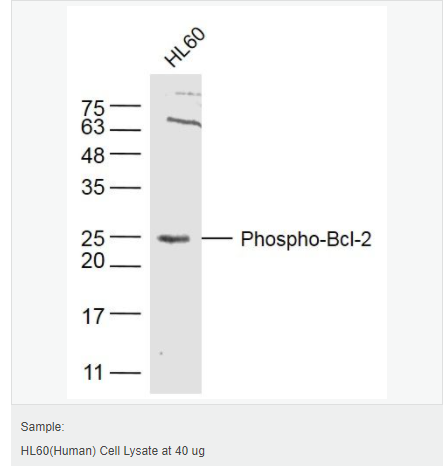
Task: Click the HL60 lane label
Action: 185,47
